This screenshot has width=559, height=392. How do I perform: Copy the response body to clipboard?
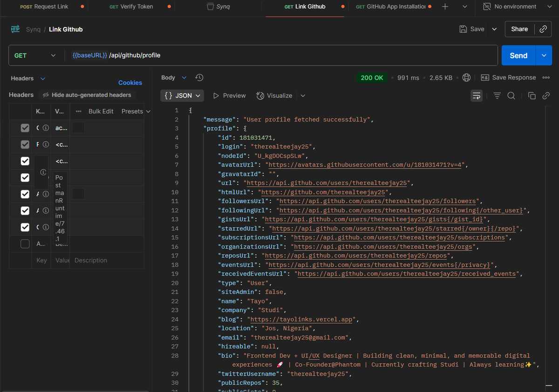coord(532,95)
